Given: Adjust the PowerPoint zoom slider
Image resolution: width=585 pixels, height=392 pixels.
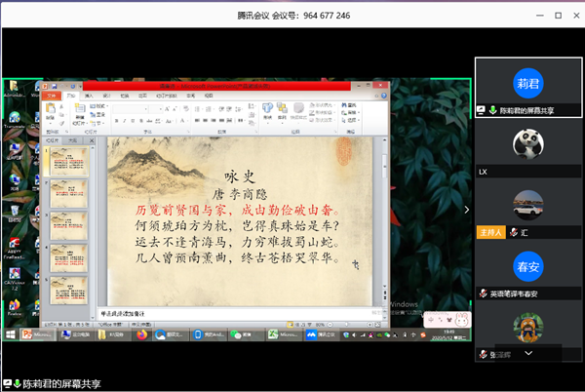Looking at the screenshot, I should (346, 325).
